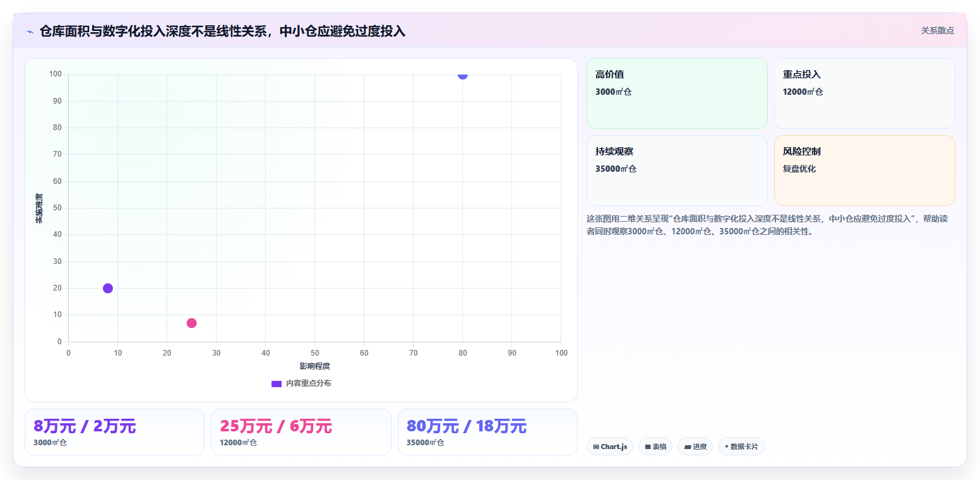Click the Chart.js chip icon
Image resolution: width=980 pixels, height=480 pixels.
click(596, 447)
